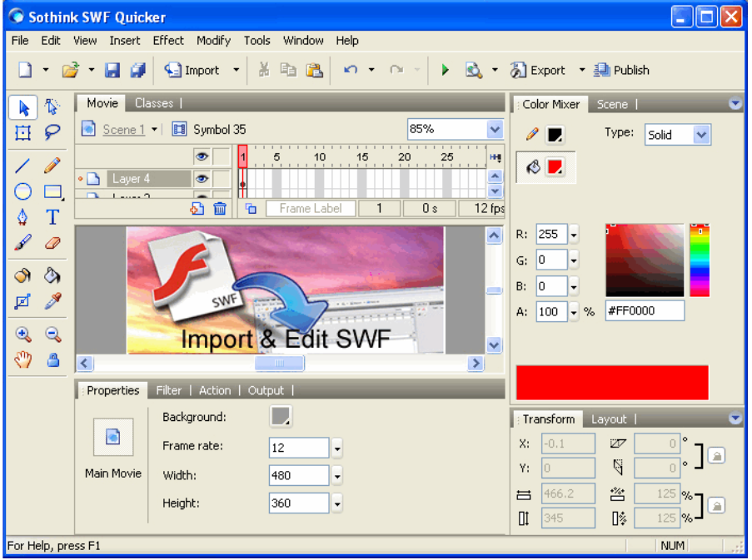Select the Line tool
This screenshot has height=560, width=752.
pos(23,166)
